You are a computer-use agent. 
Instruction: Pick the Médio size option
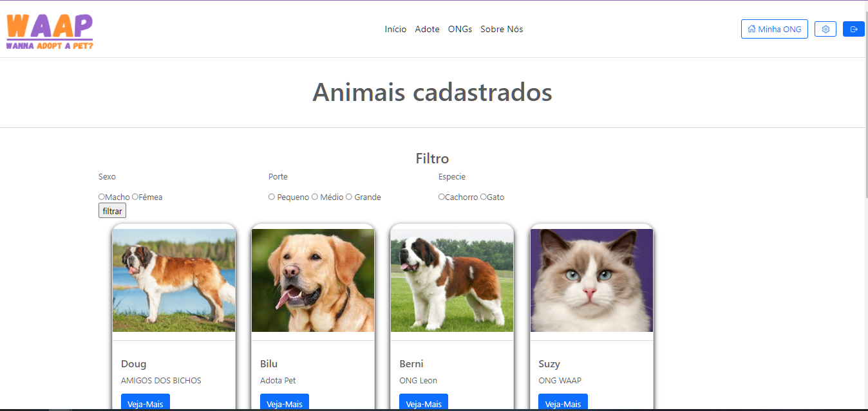(x=315, y=197)
